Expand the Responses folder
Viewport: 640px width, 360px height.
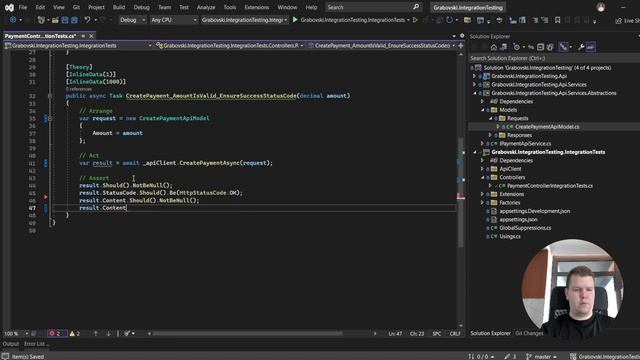(x=491, y=135)
